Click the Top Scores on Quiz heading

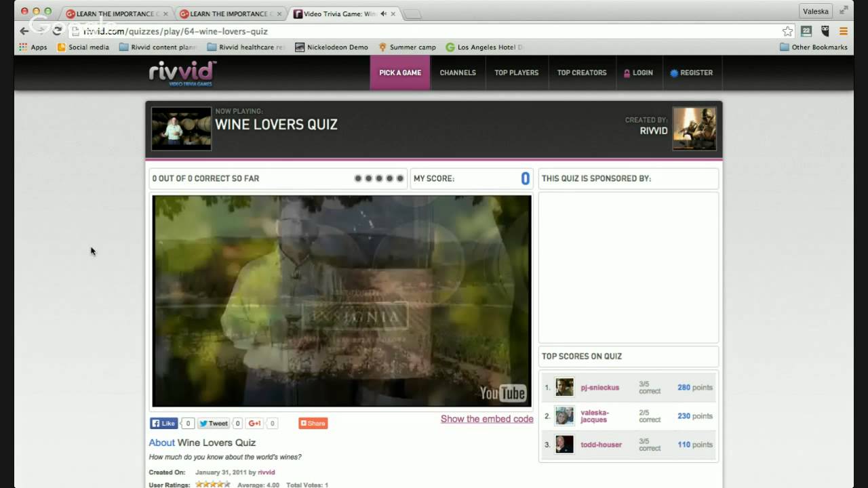pyautogui.click(x=582, y=357)
